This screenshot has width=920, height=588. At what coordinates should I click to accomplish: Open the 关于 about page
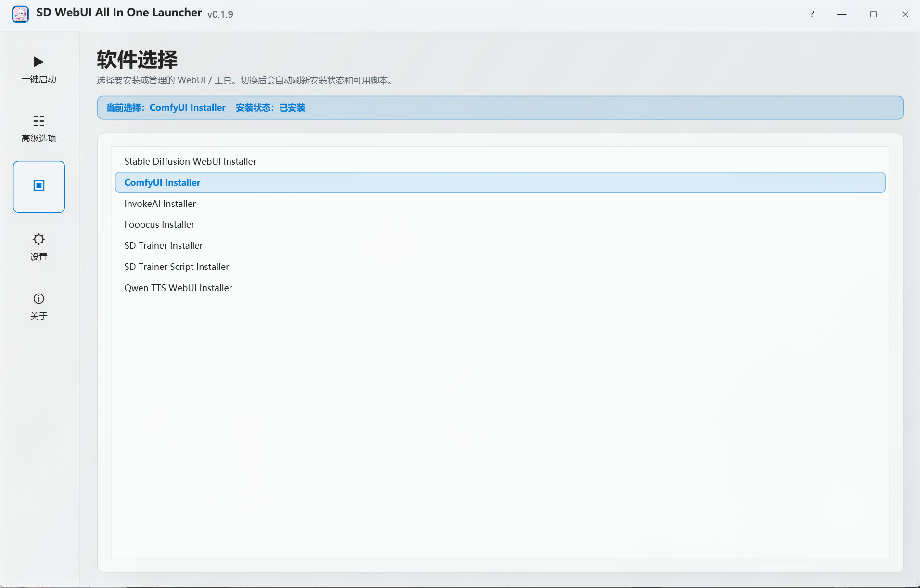[x=39, y=306]
